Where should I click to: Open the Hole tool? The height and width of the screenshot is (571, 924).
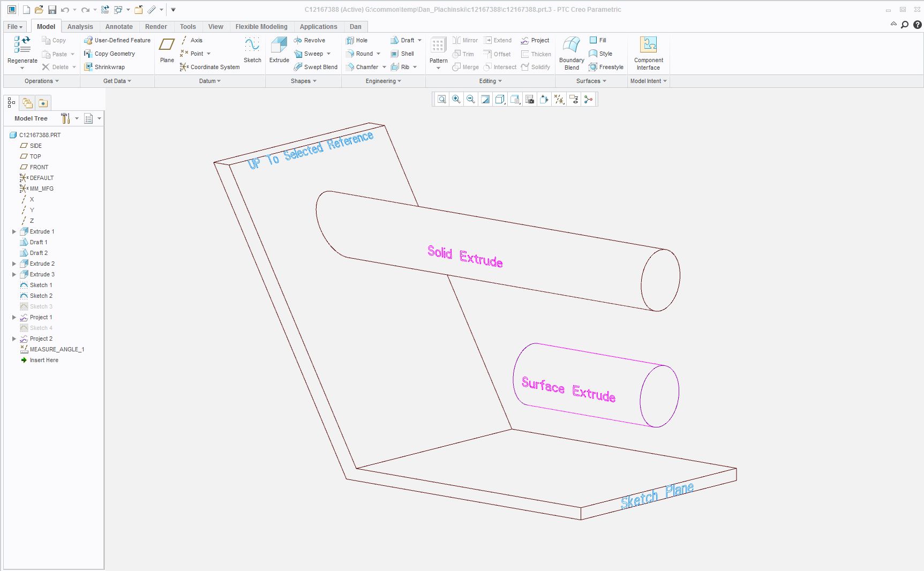pyautogui.click(x=357, y=40)
